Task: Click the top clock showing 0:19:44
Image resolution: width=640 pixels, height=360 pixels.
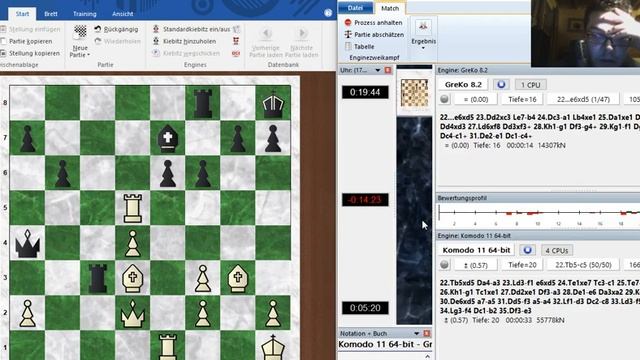Action: [x=365, y=92]
